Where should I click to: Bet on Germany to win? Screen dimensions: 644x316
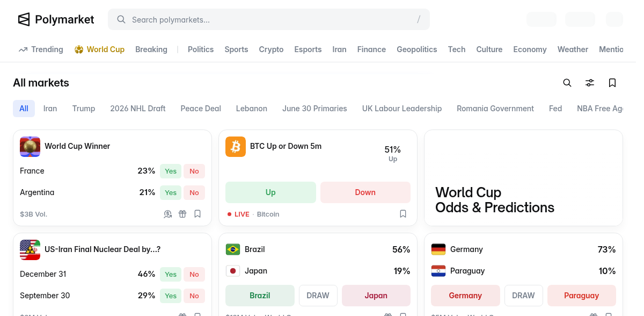pyautogui.click(x=465, y=296)
